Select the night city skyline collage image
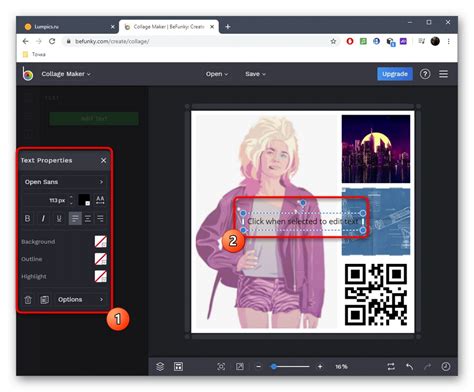 [376, 149]
